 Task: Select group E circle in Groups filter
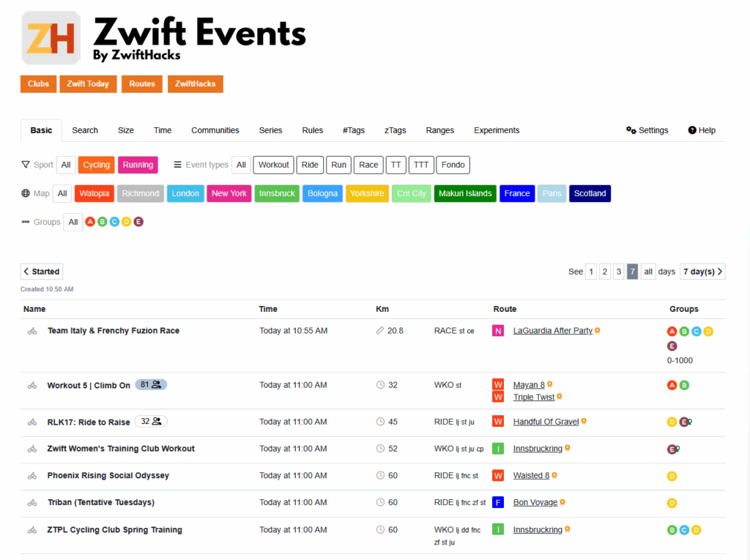point(138,222)
